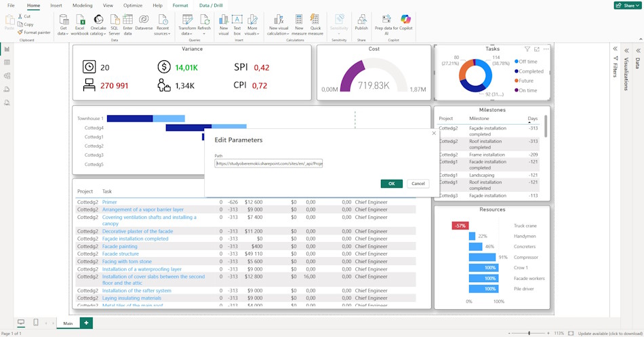Expand the Visualizations pane
Screen dimensions: 644x337
pos(627,51)
